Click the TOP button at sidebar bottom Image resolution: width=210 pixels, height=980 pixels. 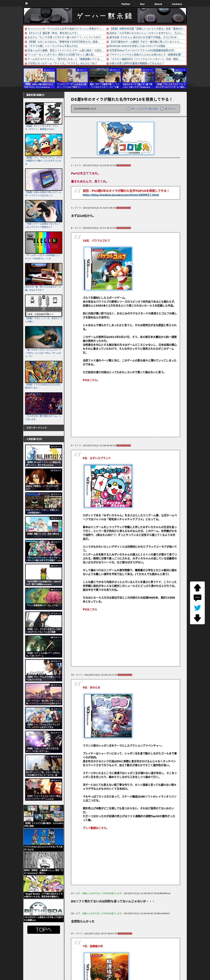[x=44, y=930]
